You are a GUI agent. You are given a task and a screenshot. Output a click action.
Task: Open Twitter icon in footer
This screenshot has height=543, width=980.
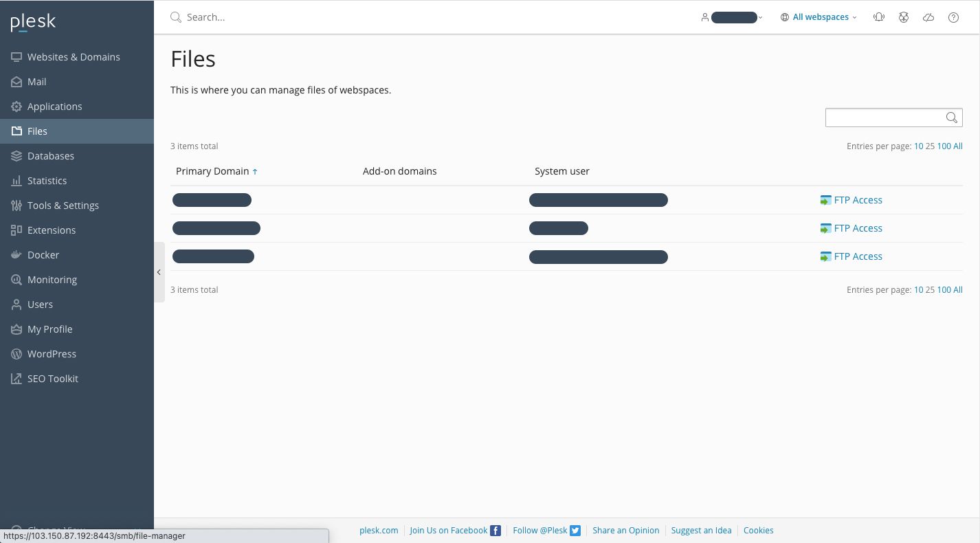(575, 531)
